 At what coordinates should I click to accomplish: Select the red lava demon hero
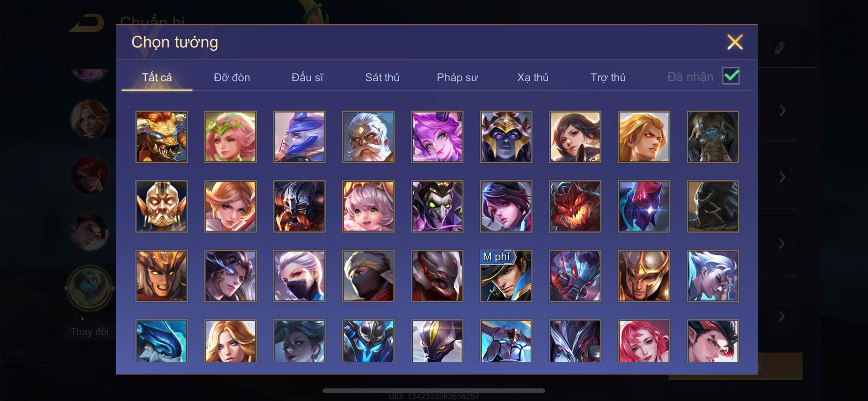[x=575, y=206]
